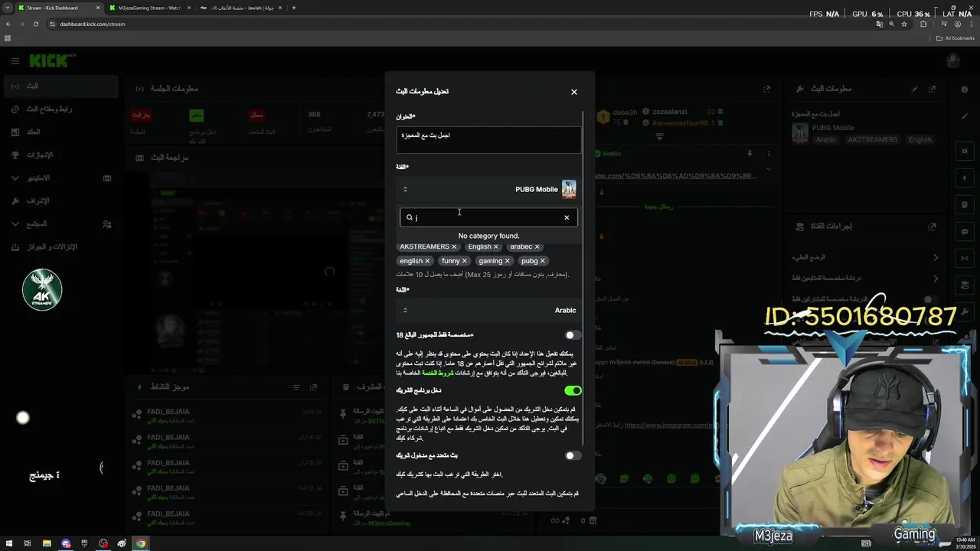This screenshot has width=980, height=551.
Task: Click the info icon in right toolbar
Action: (964, 90)
